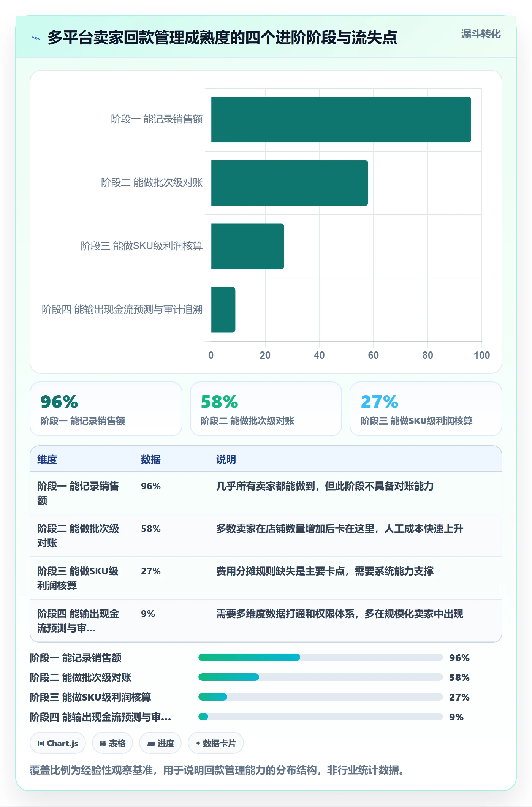Click the description 多数卖家在店铺数量增加后卡在这里
The width and height of the screenshot is (532, 807).
click(340, 529)
